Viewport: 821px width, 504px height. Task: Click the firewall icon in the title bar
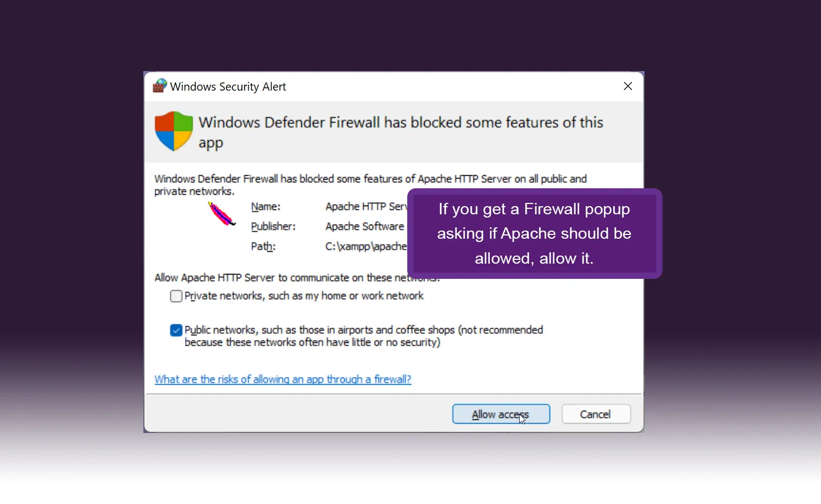pyautogui.click(x=160, y=86)
